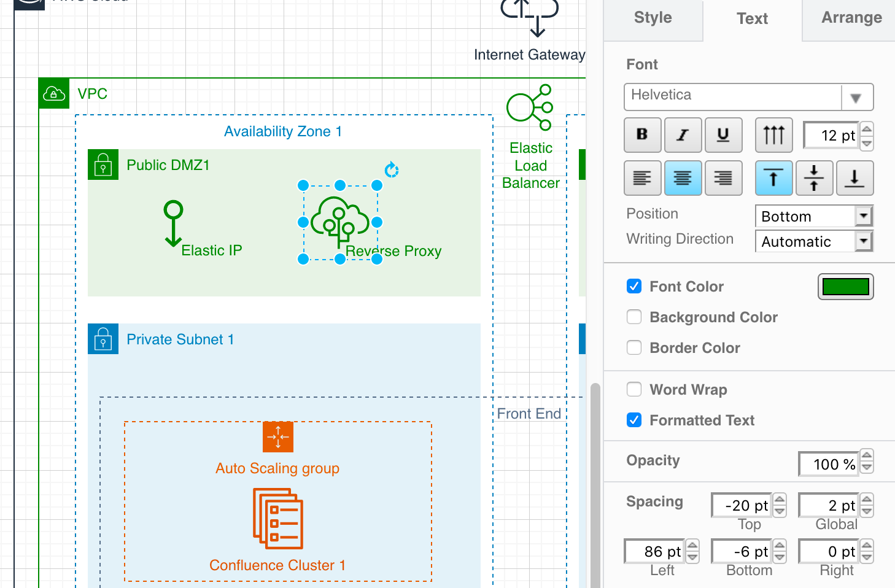This screenshot has height=588, width=895.
Task: Enable vertical text direction
Action: [x=773, y=134]
